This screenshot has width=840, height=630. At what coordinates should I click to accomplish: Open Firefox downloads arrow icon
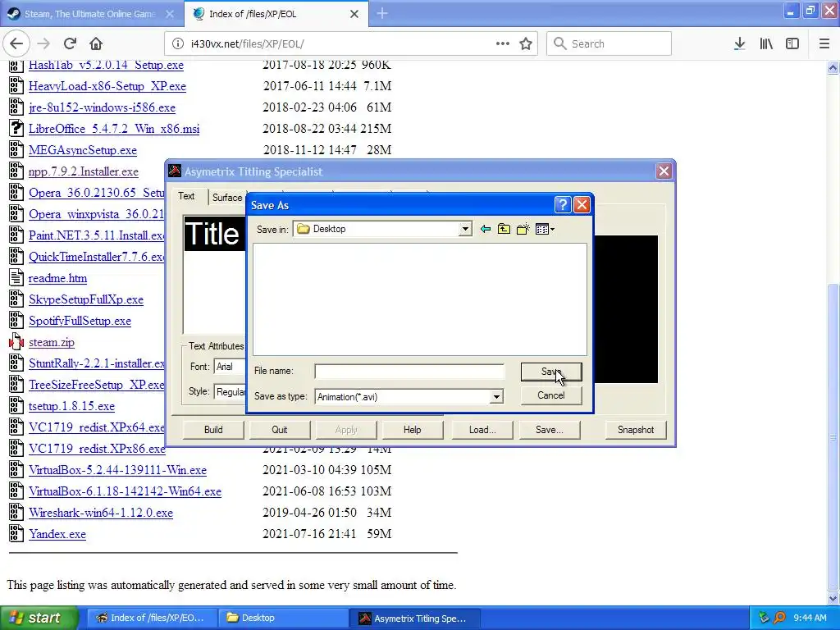click(x=739, y=43)
